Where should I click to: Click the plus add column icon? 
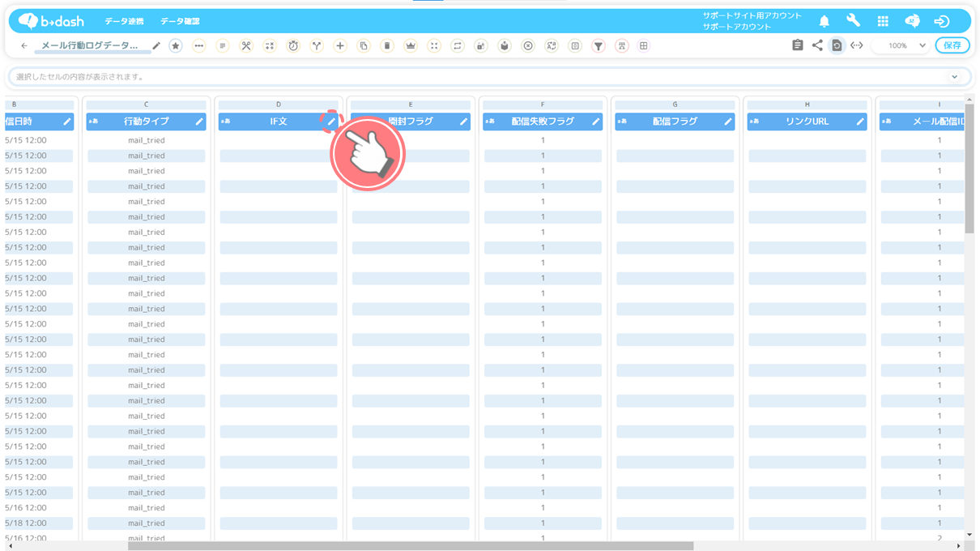[340, 46]
